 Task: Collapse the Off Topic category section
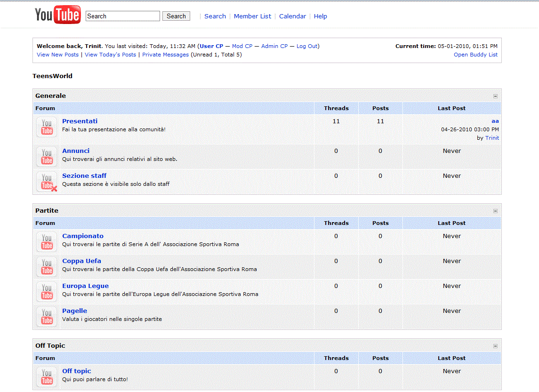[495, 346]
